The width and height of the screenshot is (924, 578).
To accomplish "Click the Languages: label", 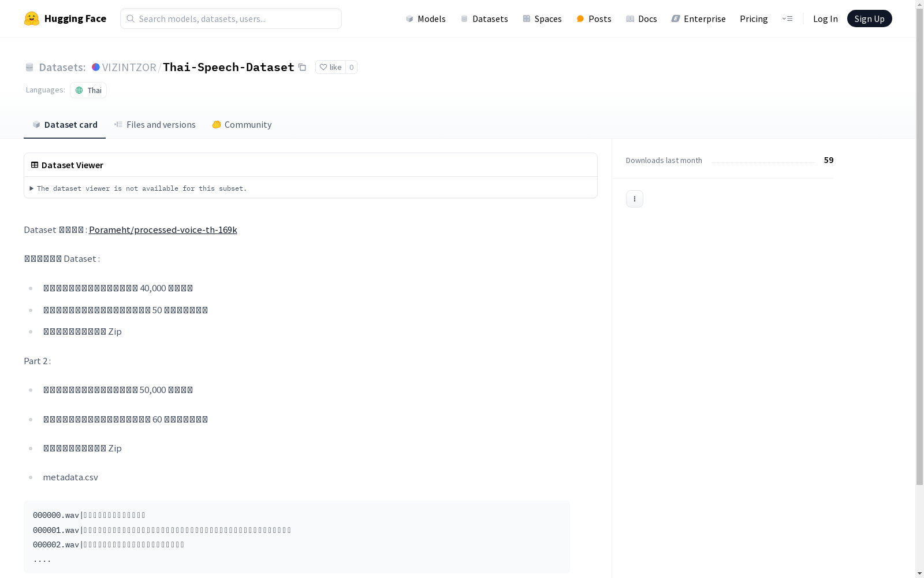I will 45,90.
